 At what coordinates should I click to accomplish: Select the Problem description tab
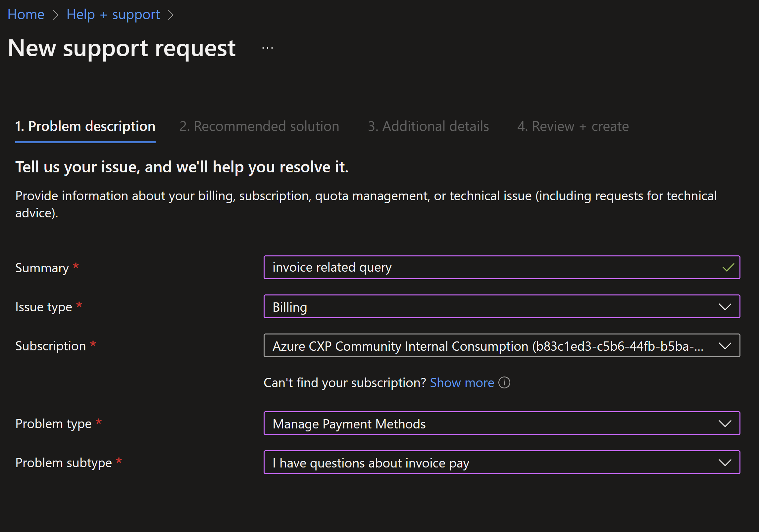click(85, 126)
